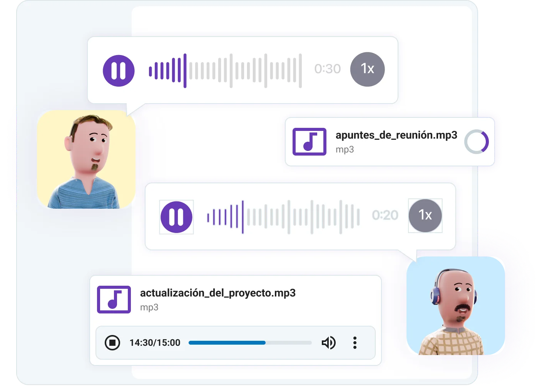Pause the 0:30 voice message
The width and height of the screenshot is (542, 392).
(119, 70)
